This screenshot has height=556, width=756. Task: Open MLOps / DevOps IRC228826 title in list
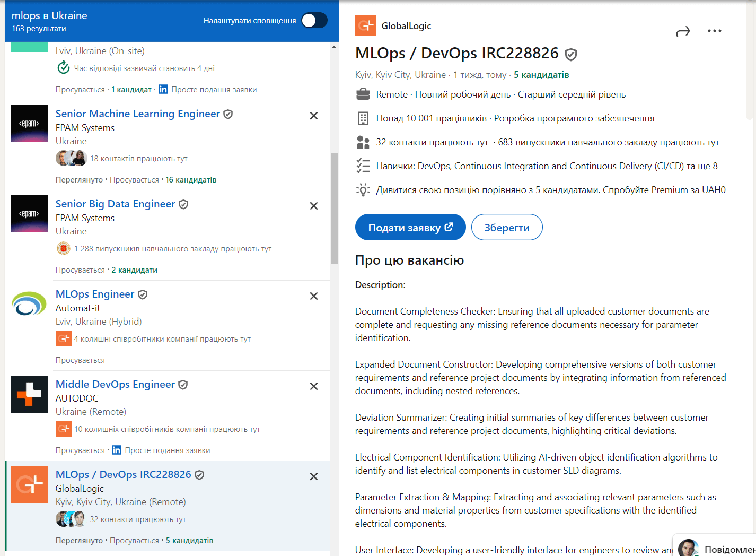(123, 474)
